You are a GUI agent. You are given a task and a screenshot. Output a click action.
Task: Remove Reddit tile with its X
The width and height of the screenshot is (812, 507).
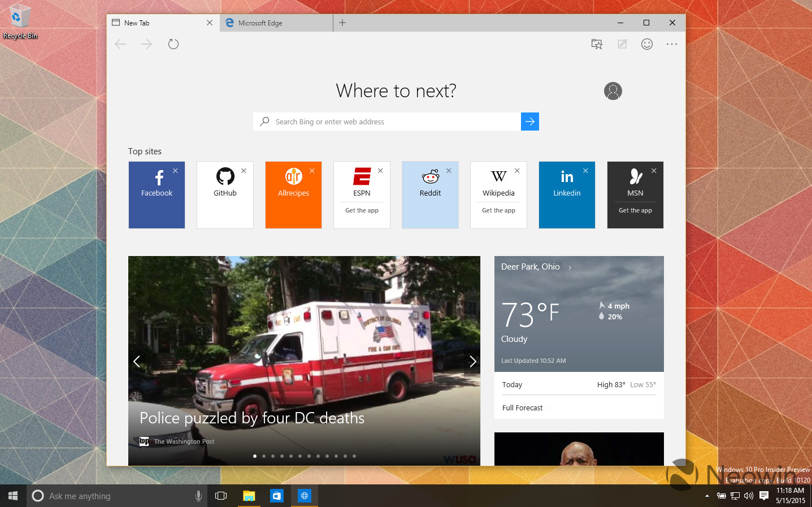coord(449,171)
